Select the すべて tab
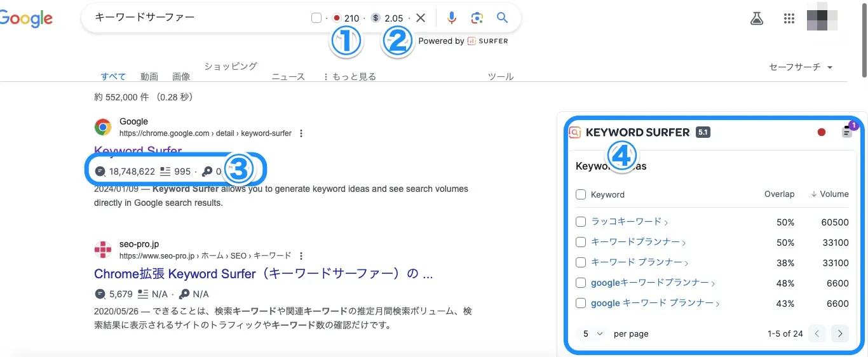 (114, 76)
